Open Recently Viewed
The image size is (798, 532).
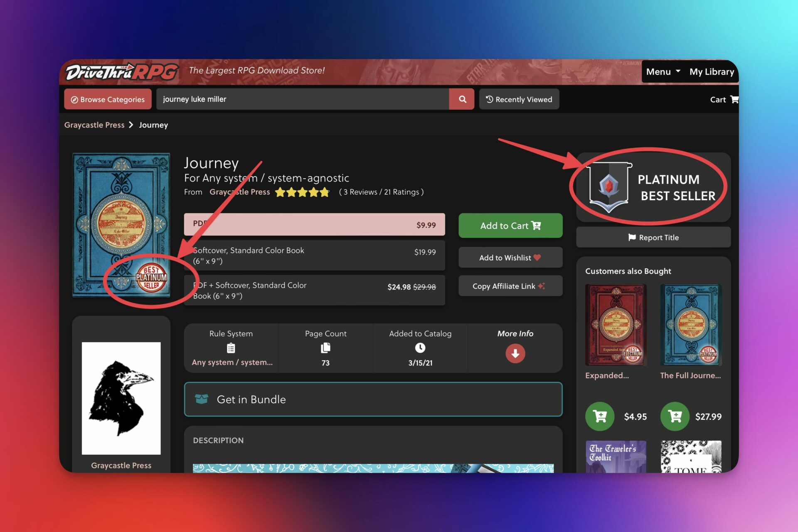pos(519,99)
